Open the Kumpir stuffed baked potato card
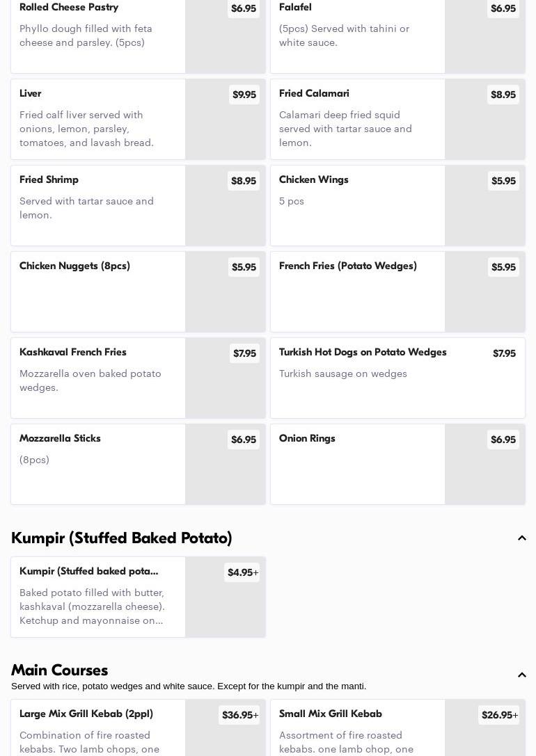The width and height of the screenshot is (536, 756). (97, 598)
